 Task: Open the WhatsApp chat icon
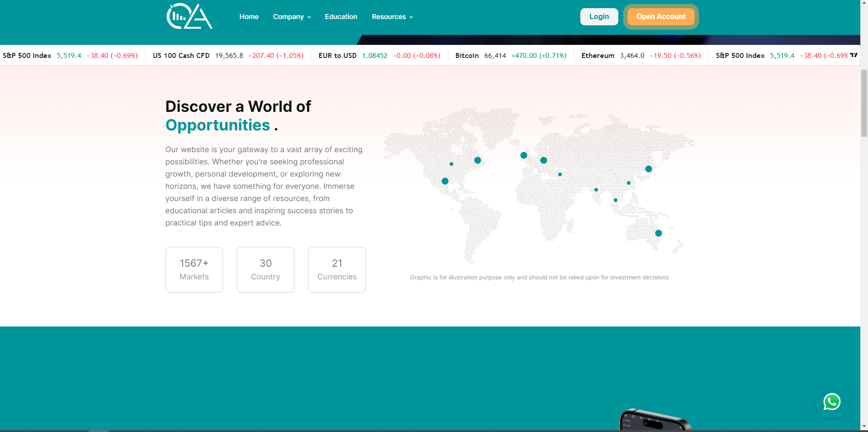(x=831, y=402)
